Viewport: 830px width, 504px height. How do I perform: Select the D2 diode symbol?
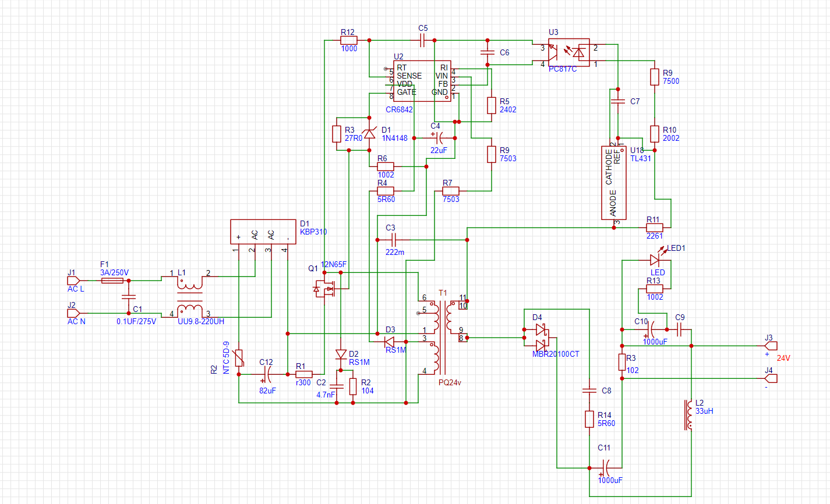(x=341, y=354)
